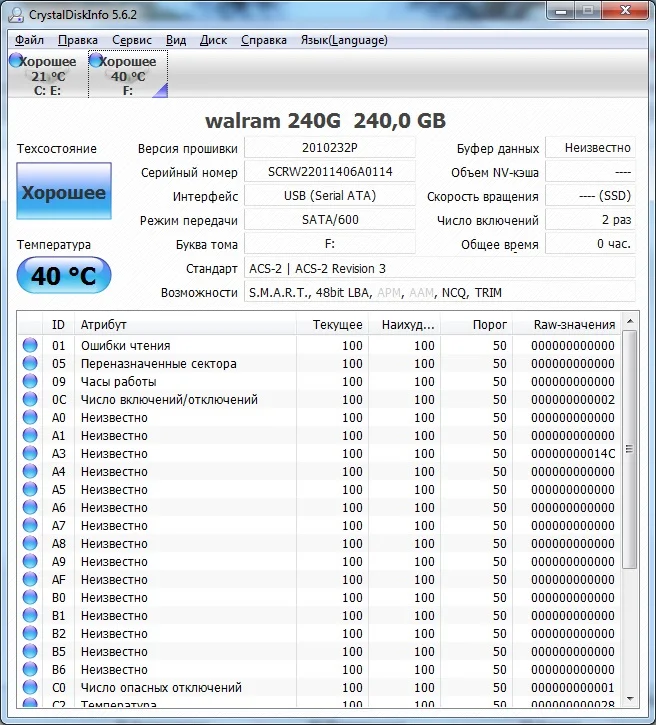Viewport: 656px width, 725px height.
Task: Click the status icon for attribute B2
Action: (x=30, y=633)
